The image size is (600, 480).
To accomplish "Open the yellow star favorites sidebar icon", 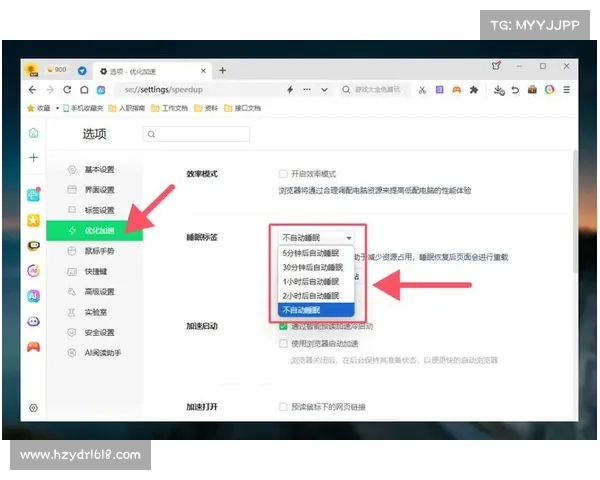I will pos(33,220).
